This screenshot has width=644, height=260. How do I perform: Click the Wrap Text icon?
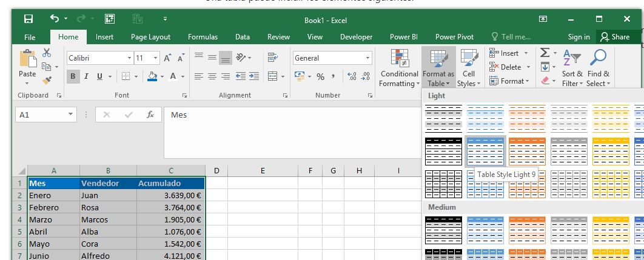click(273, 58)
